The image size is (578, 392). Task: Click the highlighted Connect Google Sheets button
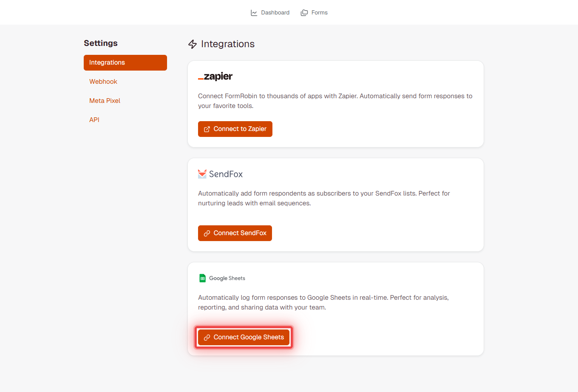pyautogui.click(x=244, y=337)
